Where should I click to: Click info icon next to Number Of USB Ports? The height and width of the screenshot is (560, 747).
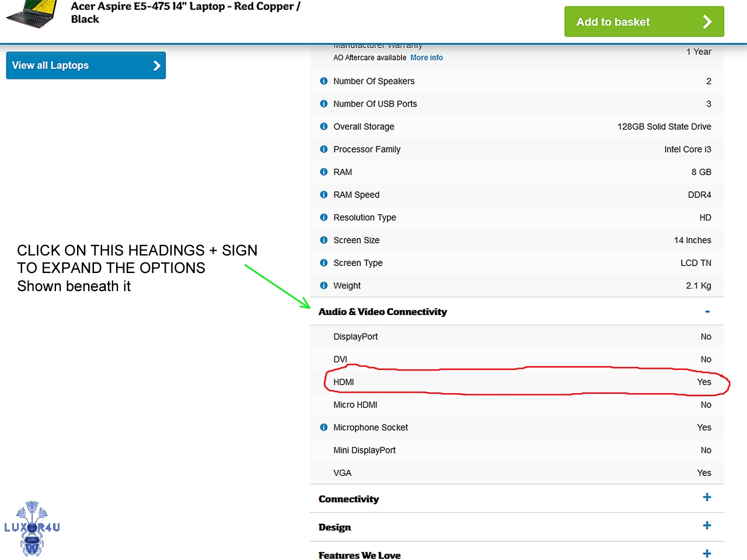pos(324,104)
